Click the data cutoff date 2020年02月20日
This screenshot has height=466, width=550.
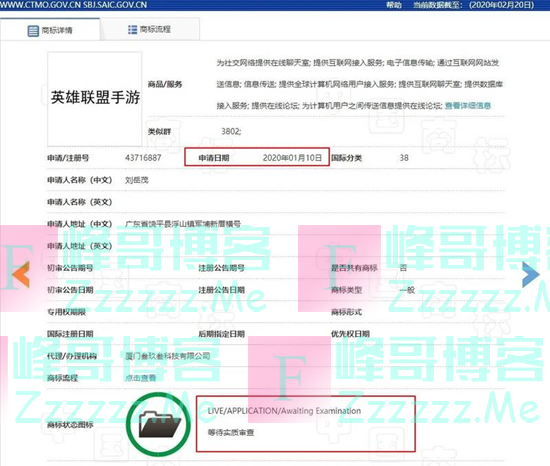tap(501, 5)
